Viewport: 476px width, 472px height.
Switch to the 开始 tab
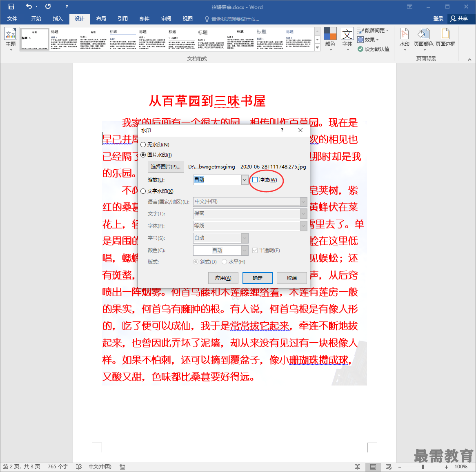(36, 18)
